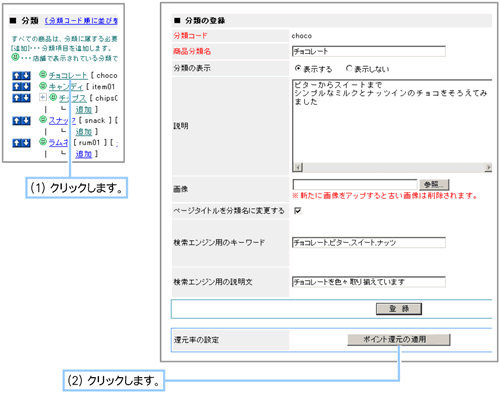Click the rum01 code in category list
The height and width of the screenshot is (394, 500).
[89, 143]
